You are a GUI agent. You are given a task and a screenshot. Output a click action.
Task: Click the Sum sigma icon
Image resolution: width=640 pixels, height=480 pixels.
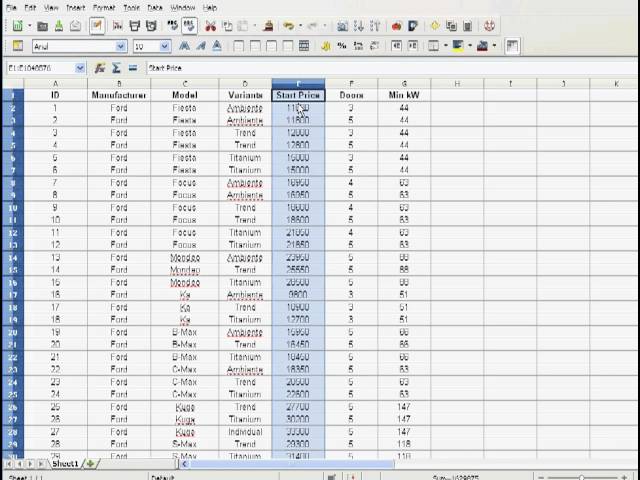(x=116, y=68)
